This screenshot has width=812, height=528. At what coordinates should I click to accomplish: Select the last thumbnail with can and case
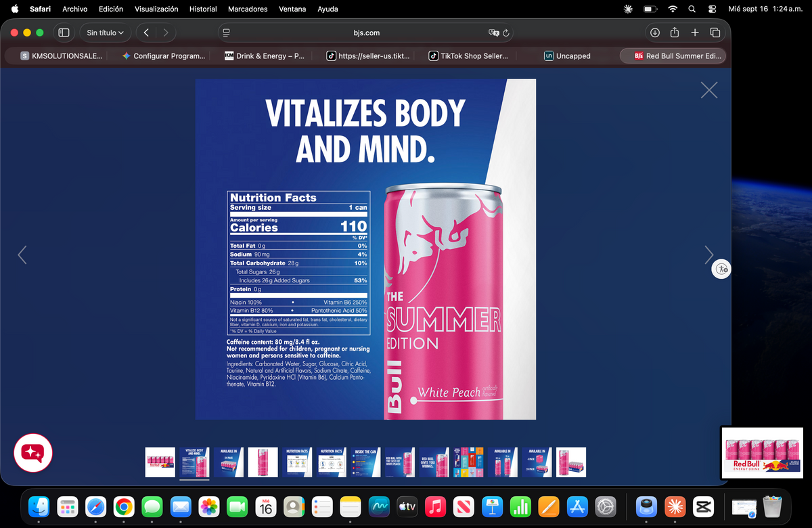[x=571, y=462]
